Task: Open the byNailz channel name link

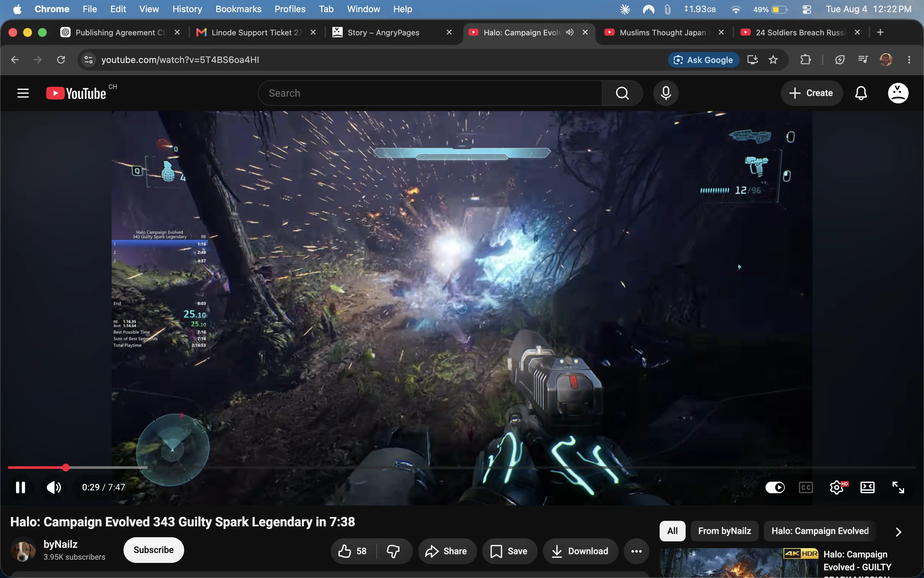Action: (x=60, y=544)
